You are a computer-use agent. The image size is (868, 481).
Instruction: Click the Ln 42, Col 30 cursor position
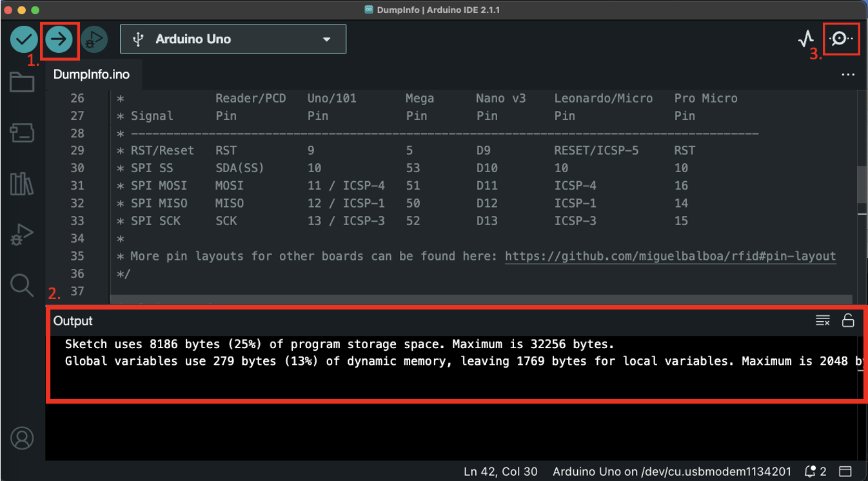(500, 471)
